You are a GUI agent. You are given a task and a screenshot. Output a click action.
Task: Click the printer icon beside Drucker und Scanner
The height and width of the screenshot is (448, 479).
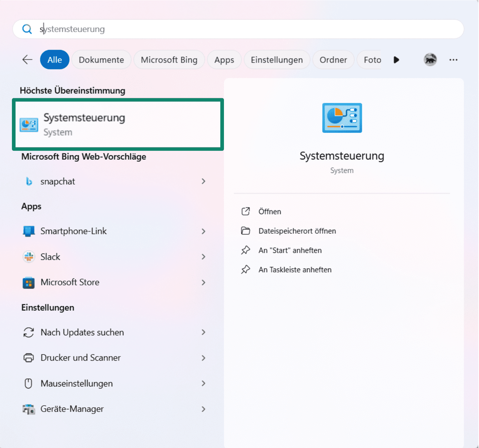pyautogui.click(x=29, y=358)
